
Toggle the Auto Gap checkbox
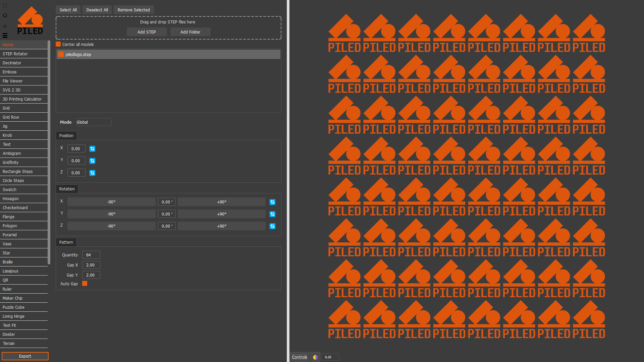coord(85,284)
